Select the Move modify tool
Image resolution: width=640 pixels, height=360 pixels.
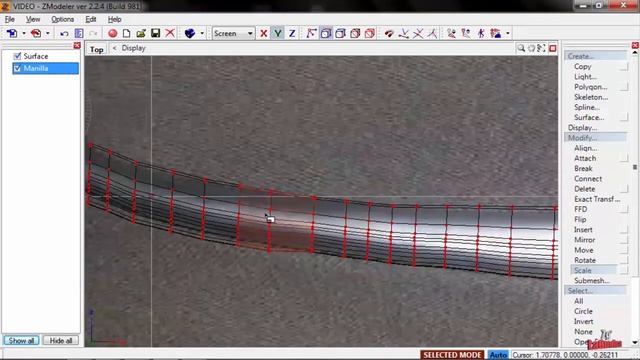tap(584, 250)
